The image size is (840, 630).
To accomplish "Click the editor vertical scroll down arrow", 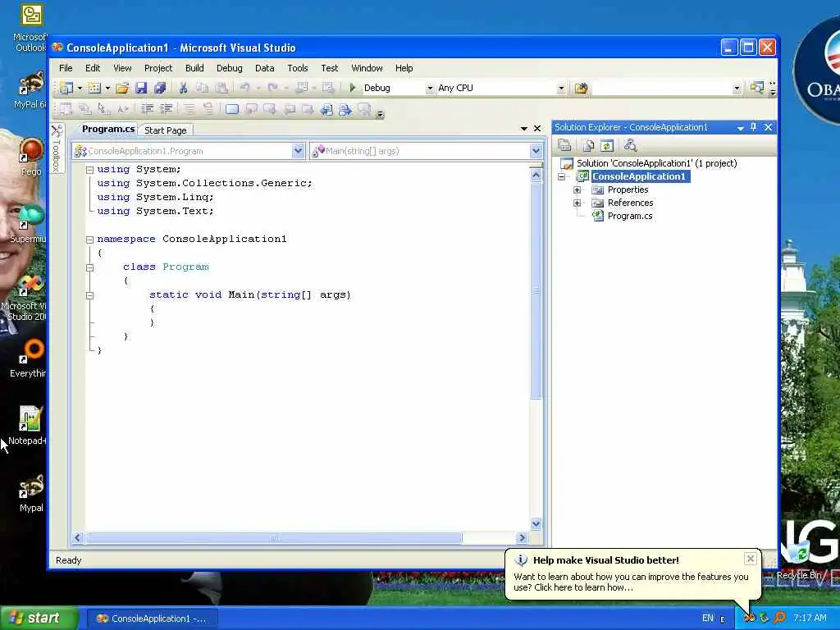I will 536,524.
